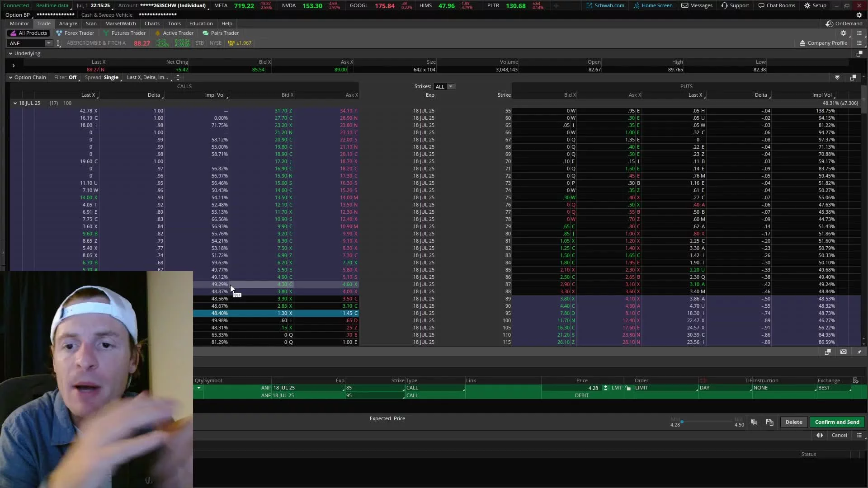Click the price stepper next to 4.28
Image resolution: width=868 pixels, height=488 pixels.
coord(605,388)
